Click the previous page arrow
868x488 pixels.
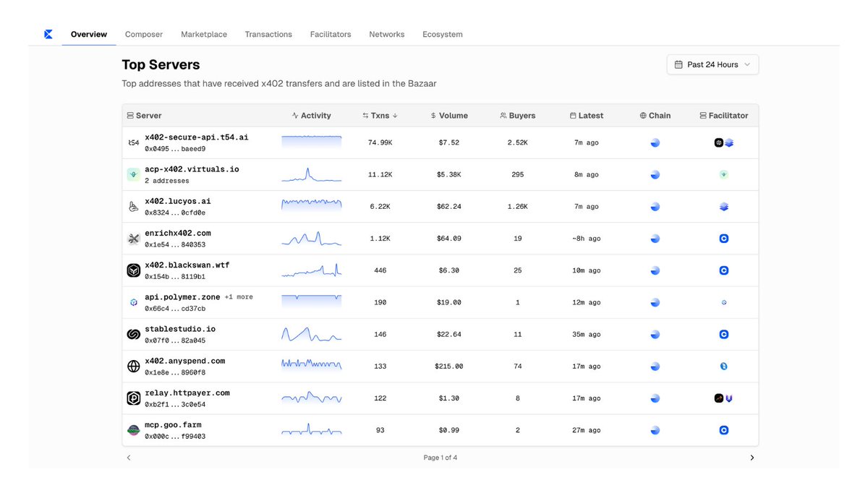click(129, 457)
